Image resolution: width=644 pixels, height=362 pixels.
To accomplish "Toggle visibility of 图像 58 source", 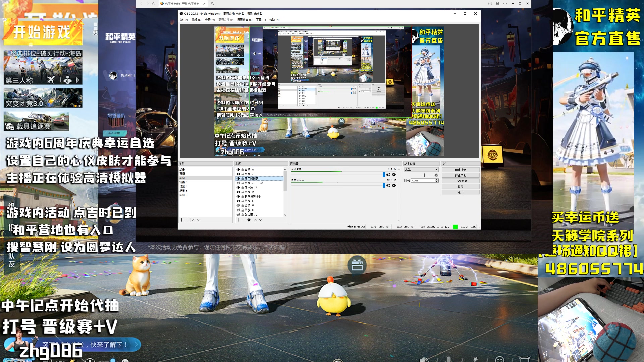I will 238,174.
